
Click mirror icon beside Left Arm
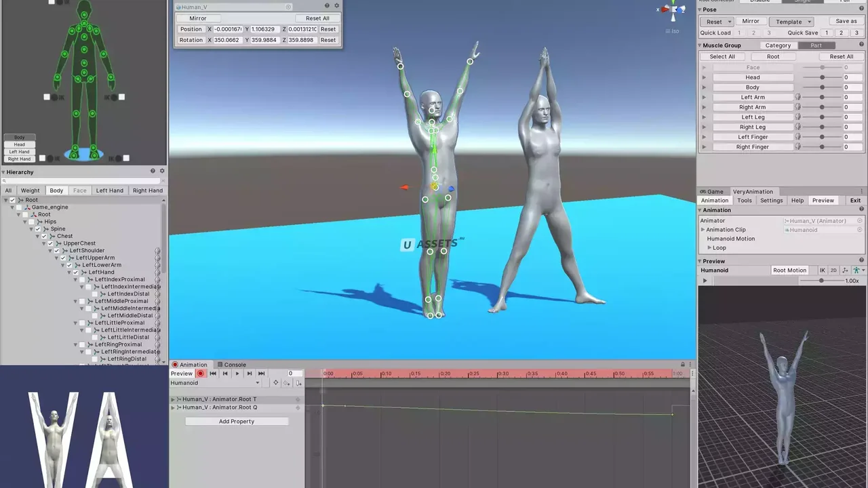798,97
